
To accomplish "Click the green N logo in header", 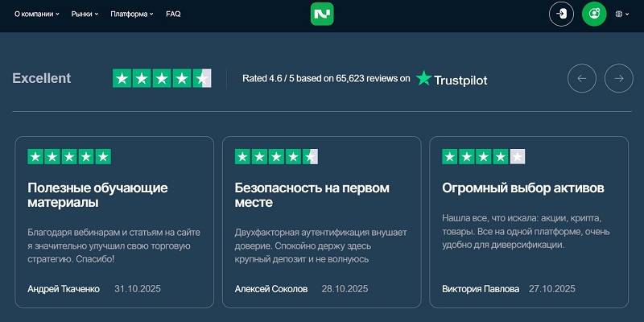I will click(x=321, y=14).
